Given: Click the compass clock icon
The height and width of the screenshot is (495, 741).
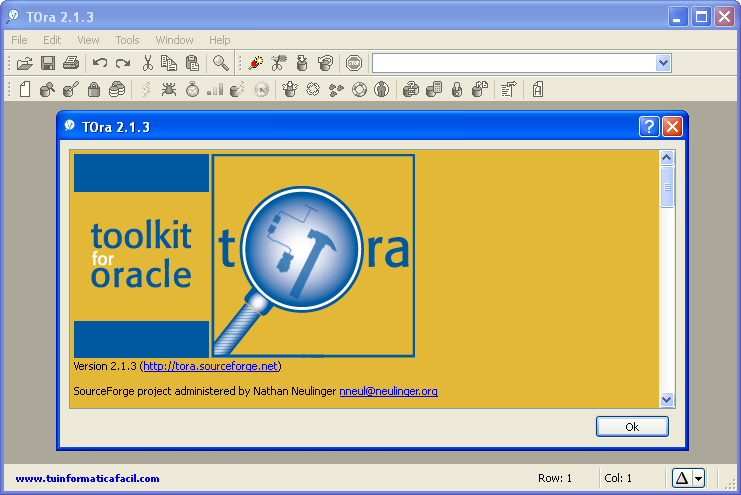Looking at the screenshot, I should [x=261, y=89].
